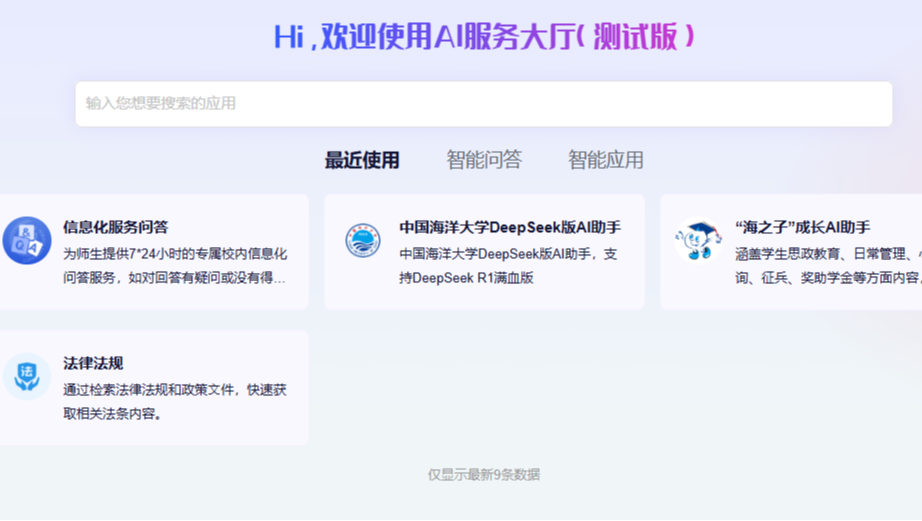Open 中国海洋大学DeepSeek版AI助手 title link
The image size is (922, 521).
coord(510,227)
